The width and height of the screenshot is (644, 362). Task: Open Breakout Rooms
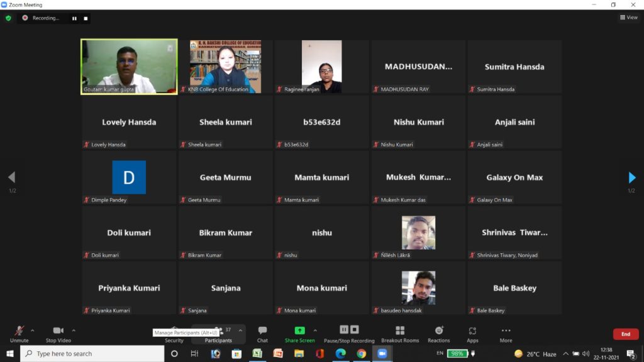[400, 334]
